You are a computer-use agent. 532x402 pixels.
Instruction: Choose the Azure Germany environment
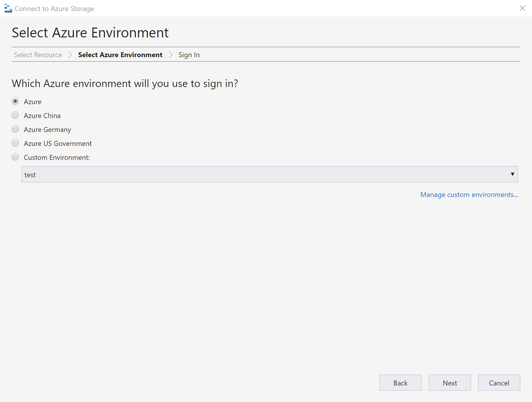coord(15,129)
